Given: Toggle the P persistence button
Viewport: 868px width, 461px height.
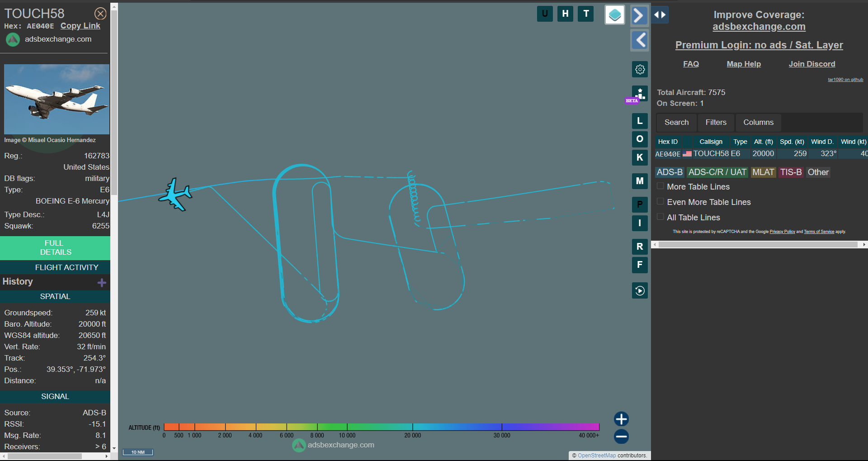Looking at the screenshot, I should [640, 204].
